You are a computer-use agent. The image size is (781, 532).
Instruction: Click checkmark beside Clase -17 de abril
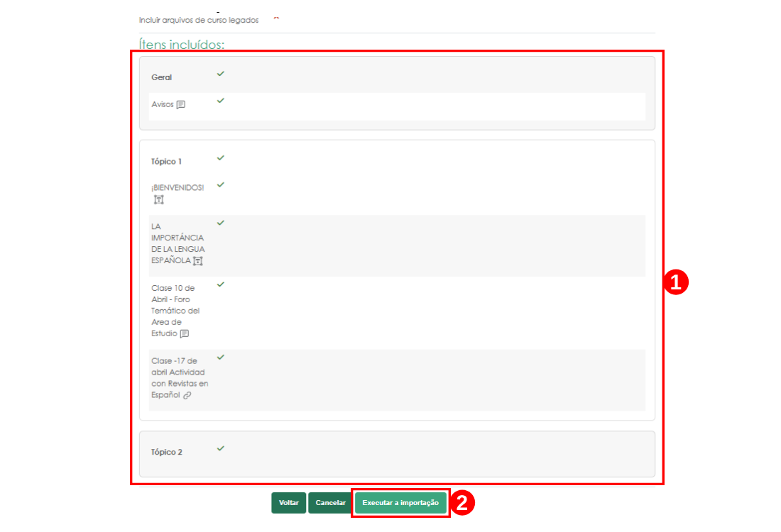[221, 357]
